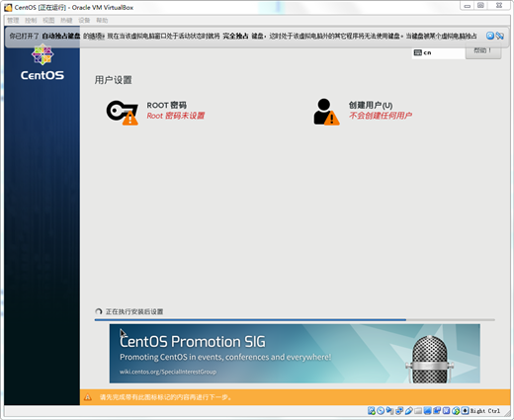Open the 管理 menu

(13, 21)
